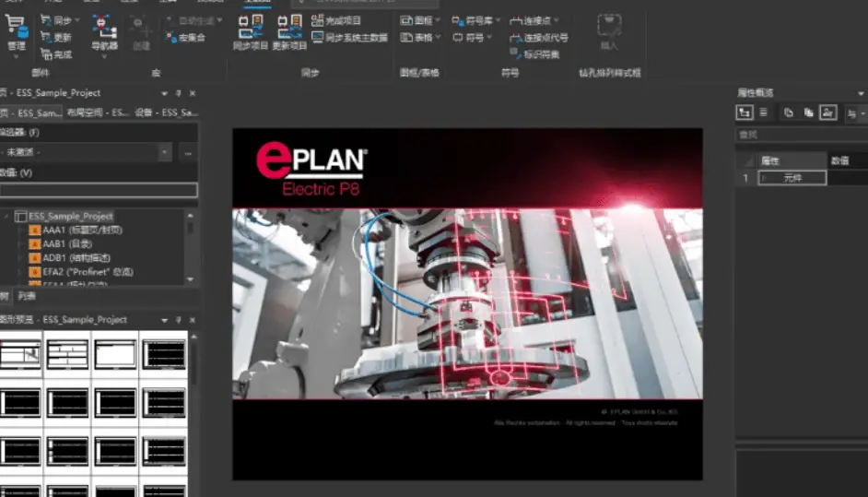Click the filter ellipsis button
The width and height of the screenshot is (868, 497).
(x=188, y=153)
